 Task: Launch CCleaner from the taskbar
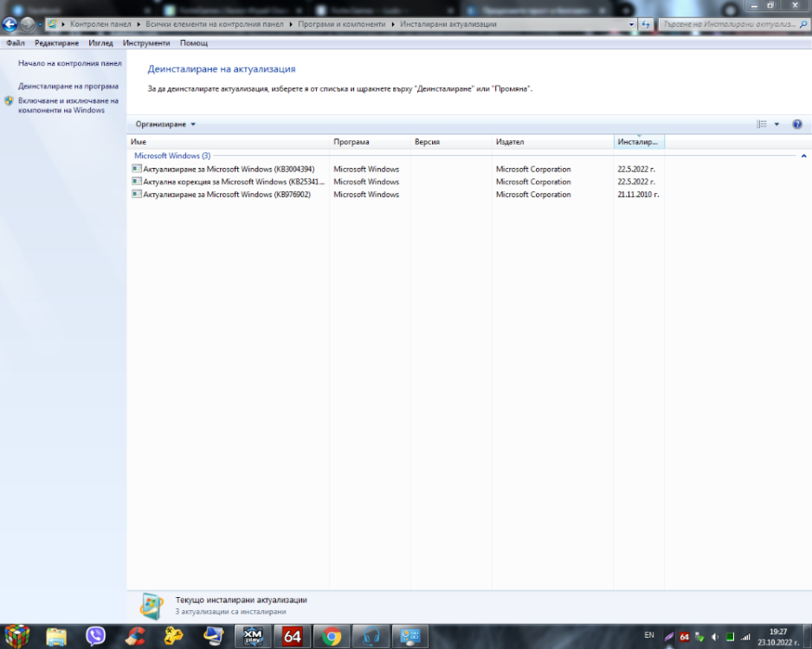(x=135, y=637)
